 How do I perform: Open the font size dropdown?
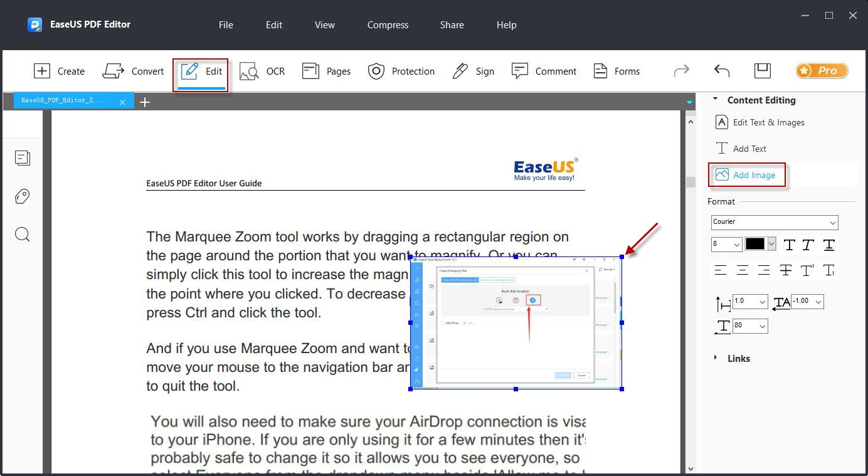(726, 245)
